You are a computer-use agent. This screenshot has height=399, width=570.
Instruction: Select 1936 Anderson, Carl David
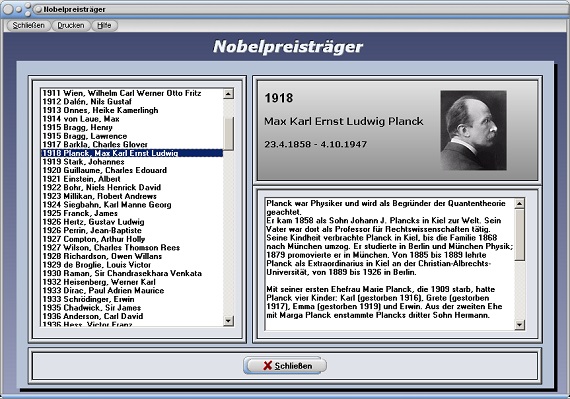point(132,317)
